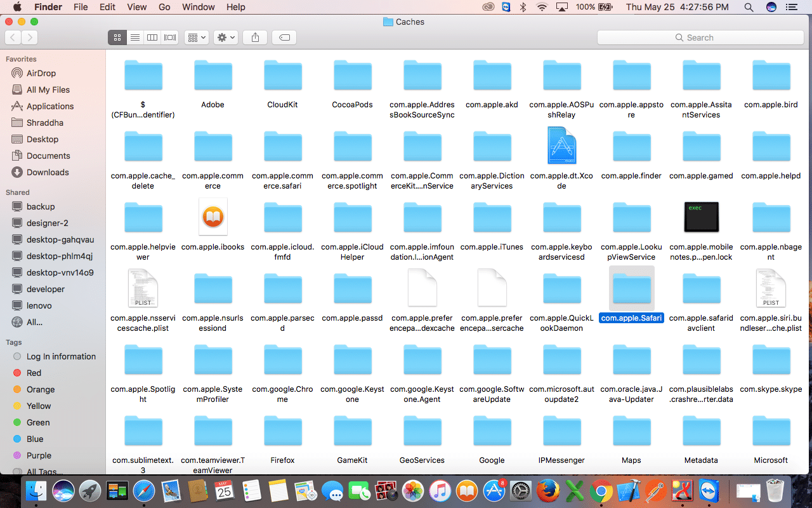Click the Bluetooth status icon
Image resolution: width=812 pixels, height=508 pixels.
click(x=523, y=7)
